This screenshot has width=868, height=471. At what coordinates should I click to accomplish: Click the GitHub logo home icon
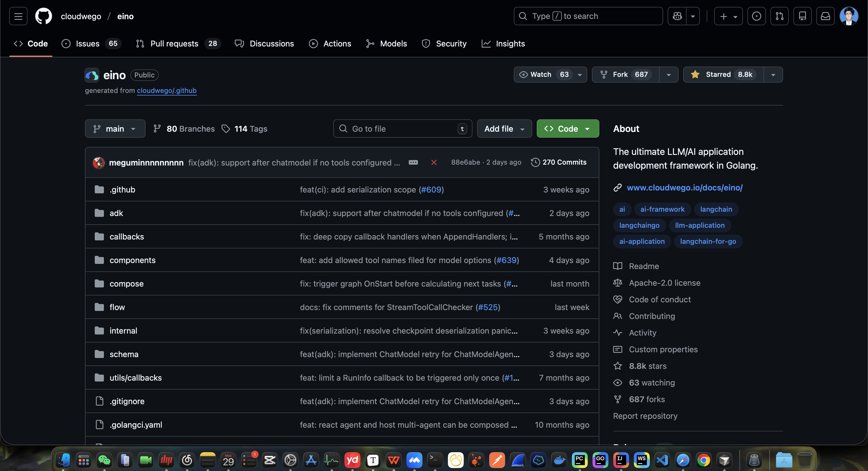click(43, 16)
